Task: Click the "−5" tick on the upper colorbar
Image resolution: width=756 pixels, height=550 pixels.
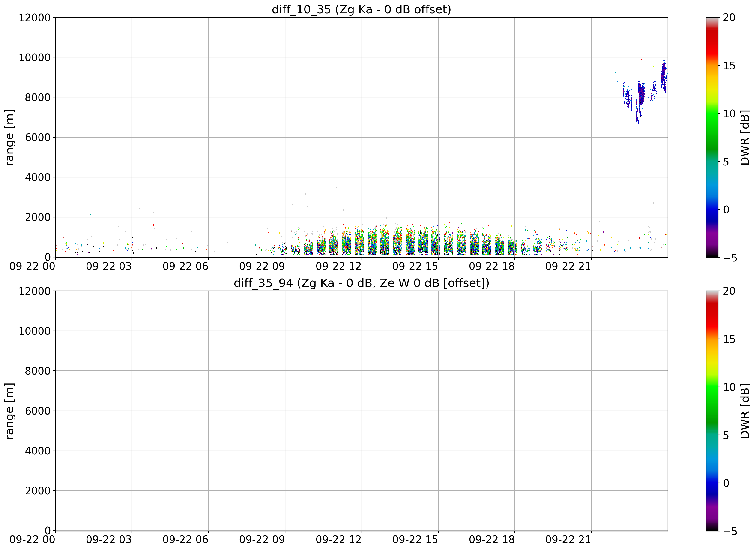Action: (x=729, y=258)
